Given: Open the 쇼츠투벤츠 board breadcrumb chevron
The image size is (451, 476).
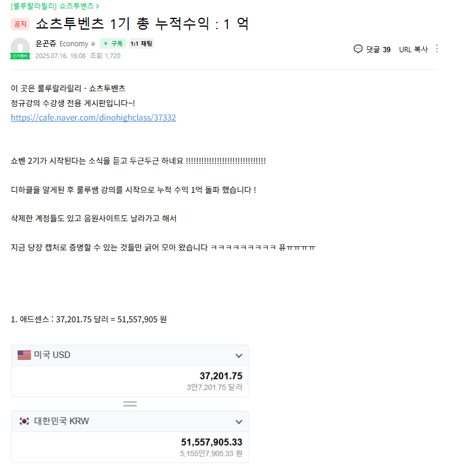Looking at the screenshot, I should pos(97,6).
